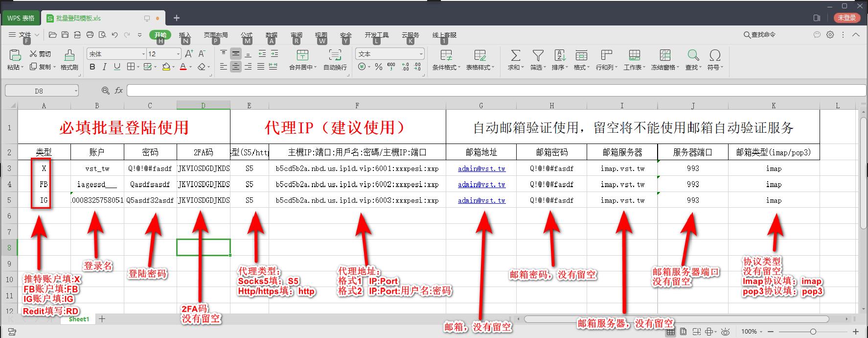Click fill color bucket swatch
The image size is (868, 338).
click(166, 67)
